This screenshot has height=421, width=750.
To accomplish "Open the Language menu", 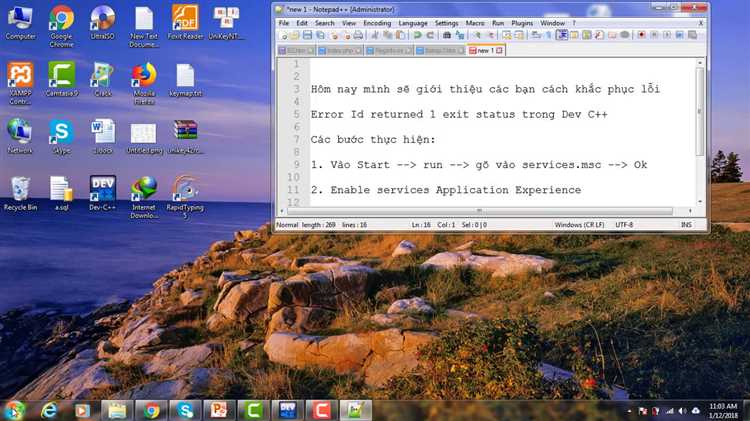I will (x=413, y=23).
